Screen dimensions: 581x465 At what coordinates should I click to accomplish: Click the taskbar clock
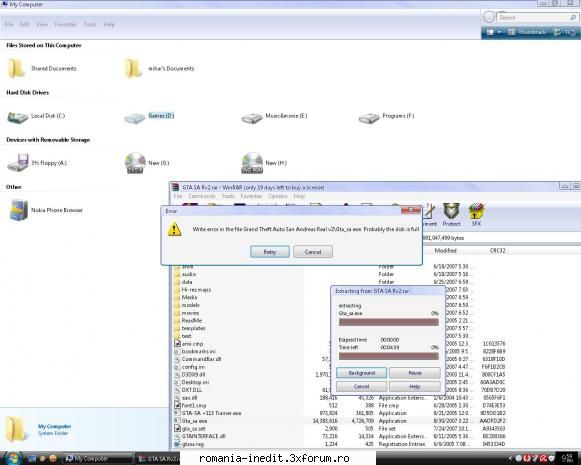point(567,458)
